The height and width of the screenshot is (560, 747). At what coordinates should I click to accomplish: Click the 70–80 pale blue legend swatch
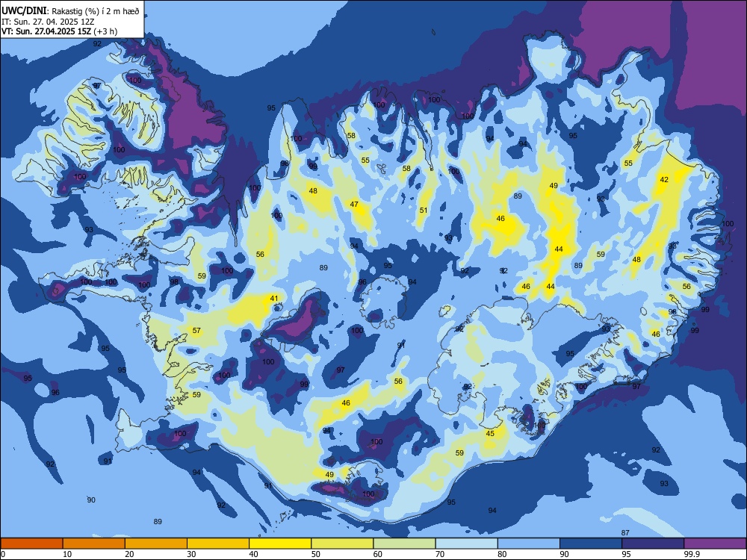click(x=466, y=544)
